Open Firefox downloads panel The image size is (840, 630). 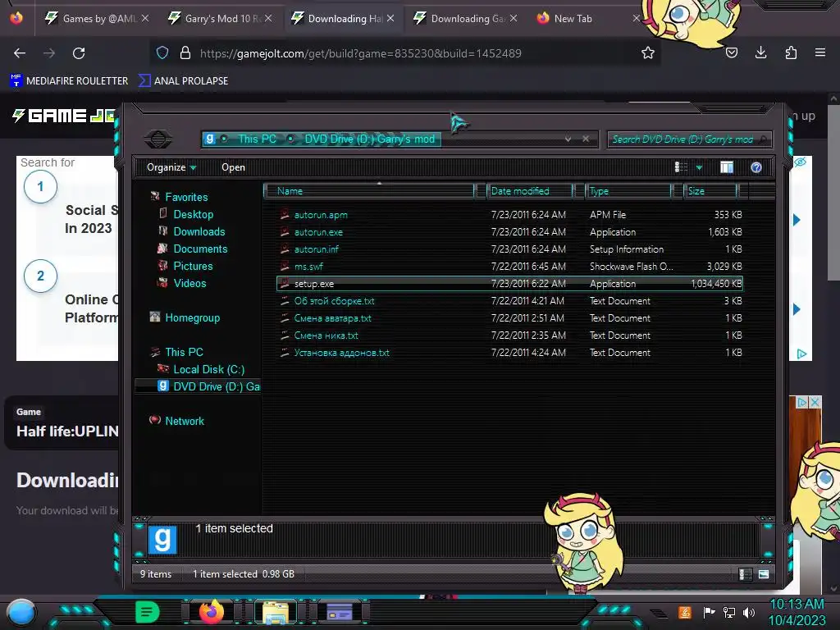[760, 52]
